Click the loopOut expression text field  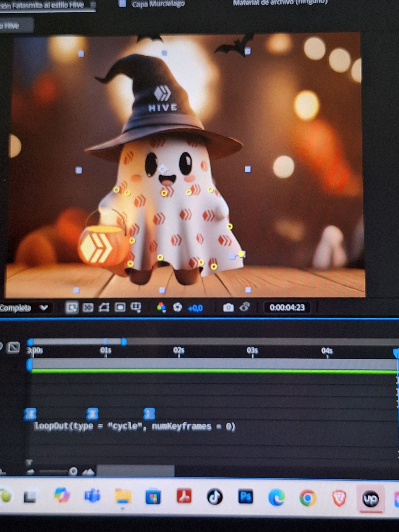pos(135,426)
